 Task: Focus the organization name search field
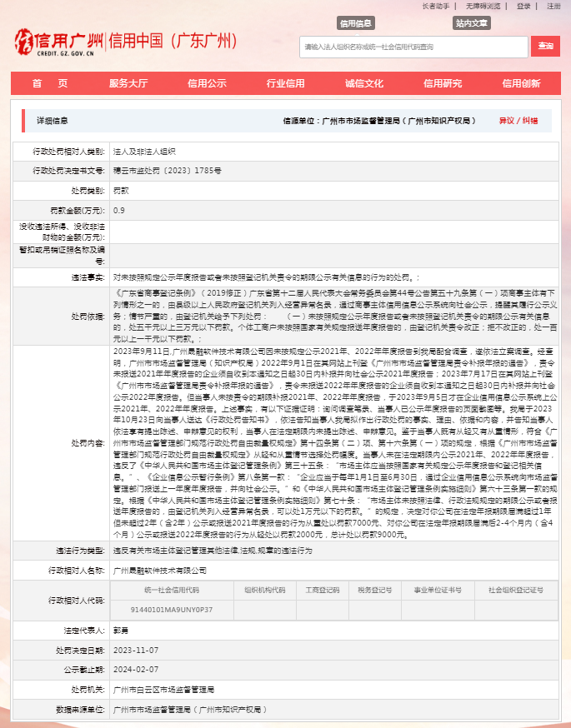coord(413,47)
